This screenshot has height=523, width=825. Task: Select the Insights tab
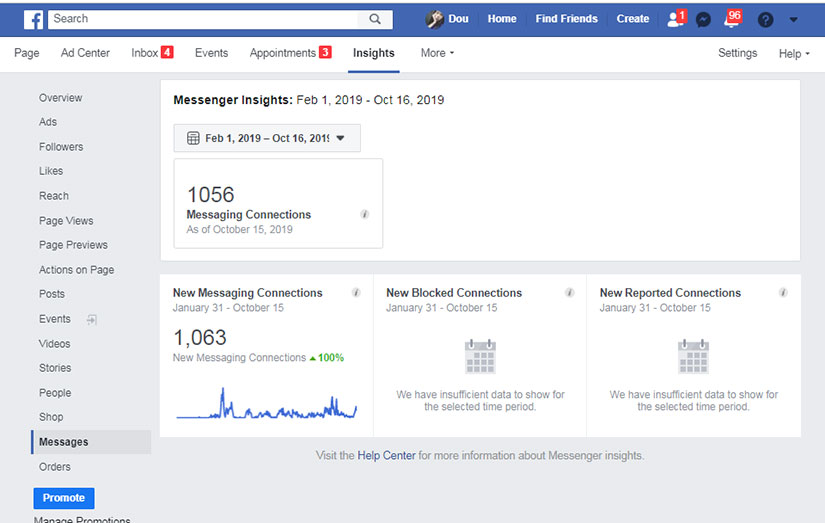(x=374, y=53)
